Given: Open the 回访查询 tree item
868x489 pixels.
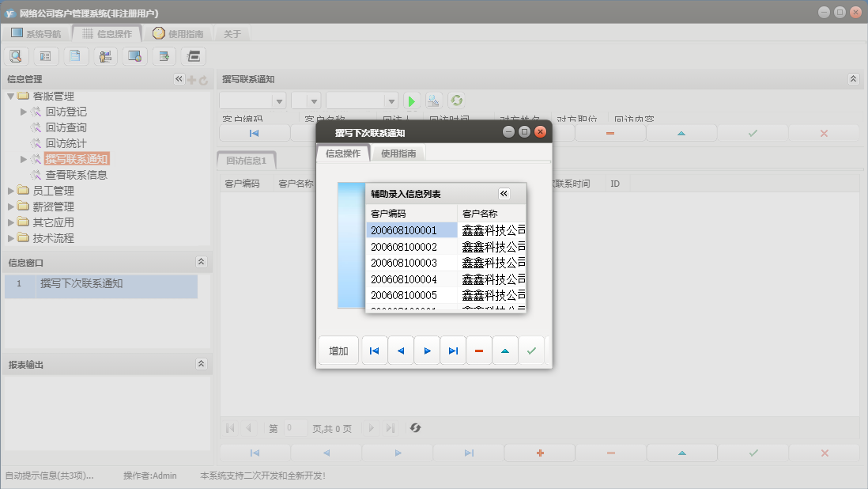Looking at the screenshot, I should pos(66,127).
